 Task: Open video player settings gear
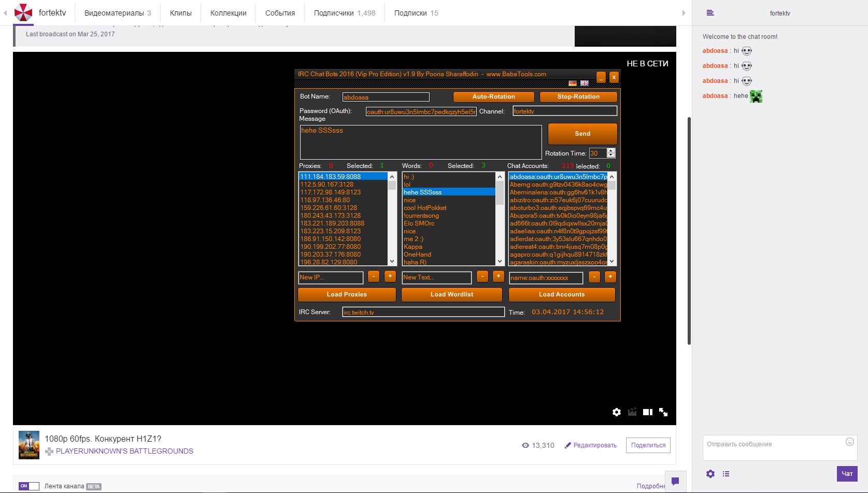click(x=616, y=412)
